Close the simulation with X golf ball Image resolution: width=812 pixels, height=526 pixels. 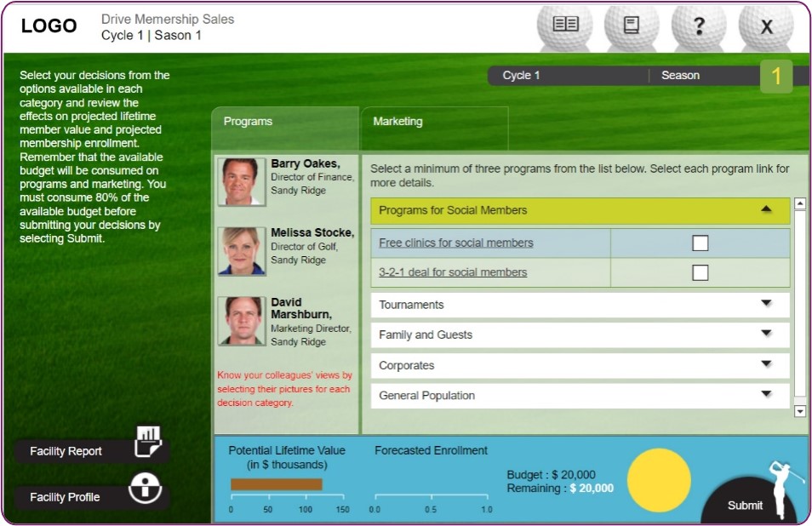click(766, 26)
